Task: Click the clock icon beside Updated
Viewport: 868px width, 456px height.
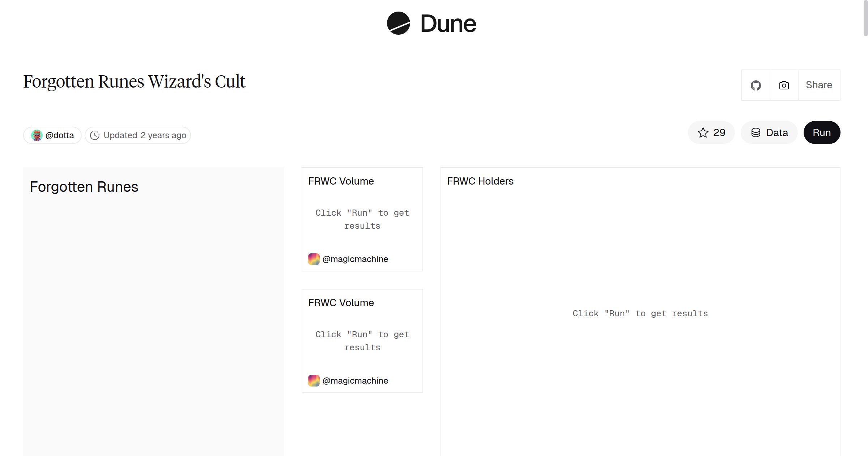Action: point(95,135)
